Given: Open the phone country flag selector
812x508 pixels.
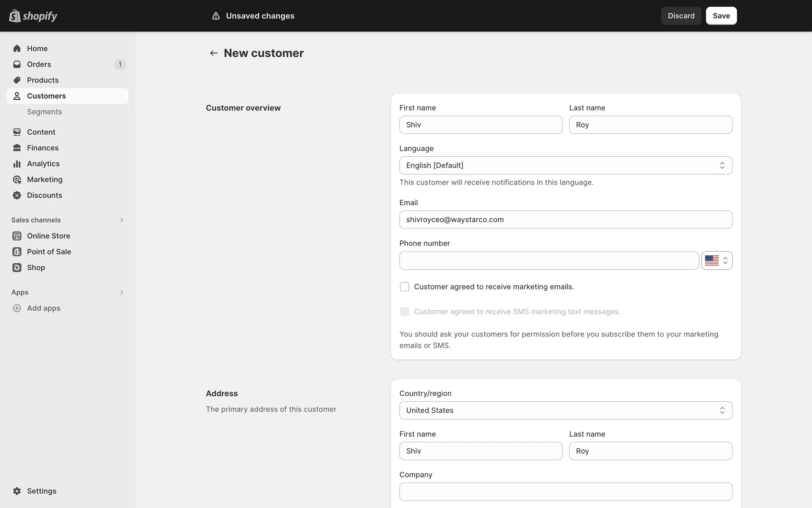Looking at the screenshot, I should click(716, 261).
